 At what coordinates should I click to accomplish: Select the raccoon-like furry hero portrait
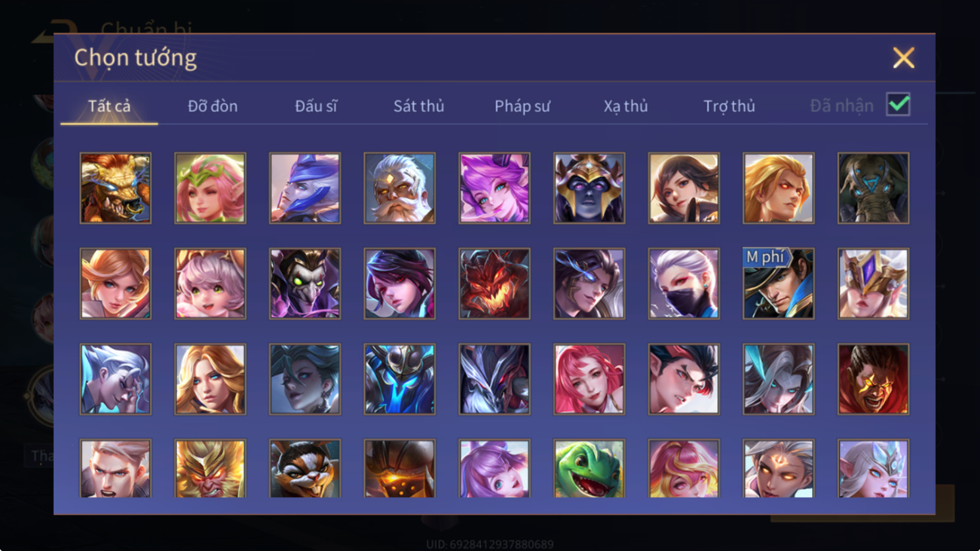point(305,469)
